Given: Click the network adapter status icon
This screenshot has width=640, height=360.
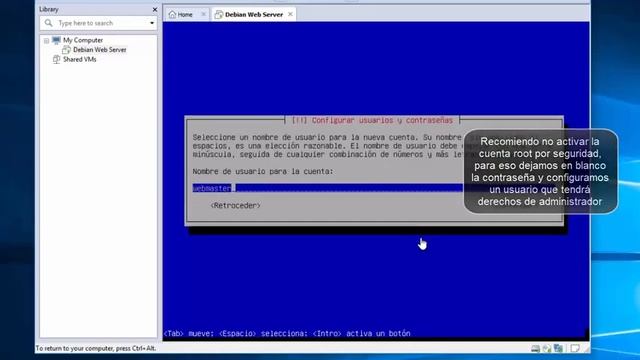Looking at the screenshot, I should click(x=558, y=349).
